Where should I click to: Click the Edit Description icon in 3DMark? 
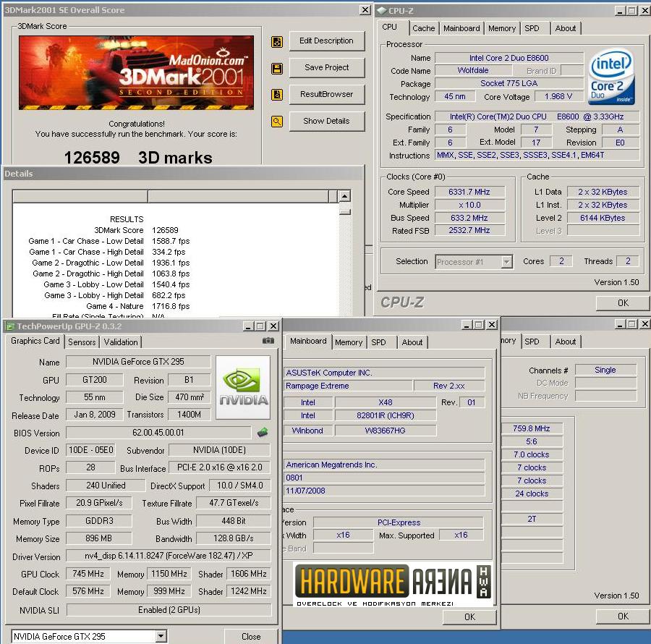pyautogui.click(x=277, y=41)
